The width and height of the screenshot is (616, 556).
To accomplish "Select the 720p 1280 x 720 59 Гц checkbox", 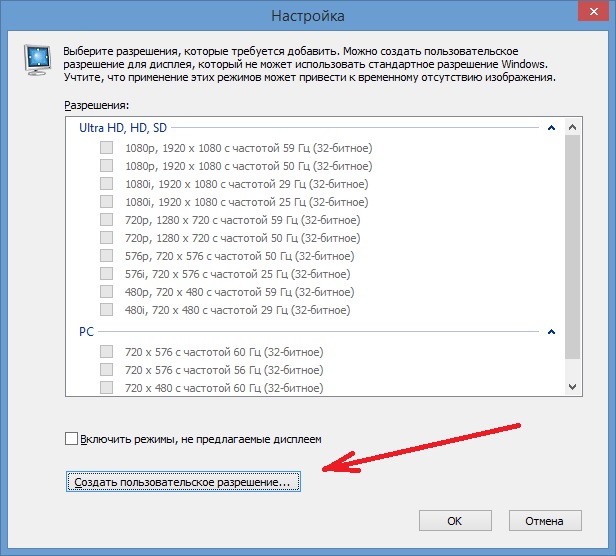I will click(106, 220).
